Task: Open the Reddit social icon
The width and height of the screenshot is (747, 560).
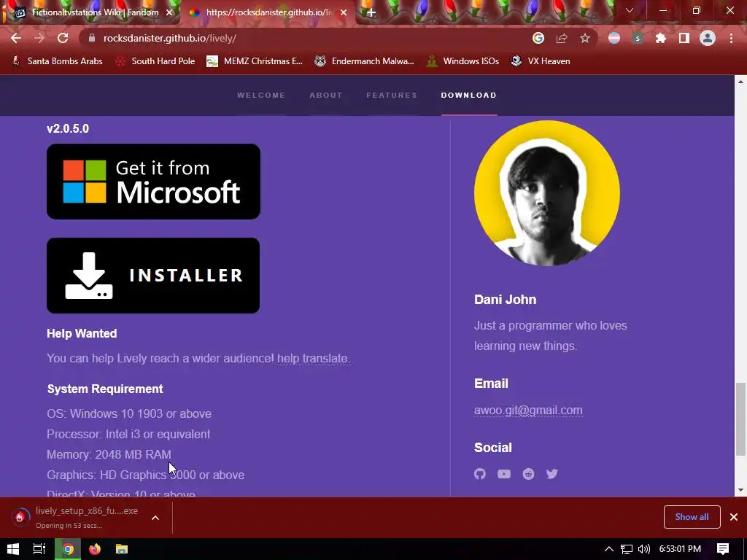Action: (x=528, y=474)
